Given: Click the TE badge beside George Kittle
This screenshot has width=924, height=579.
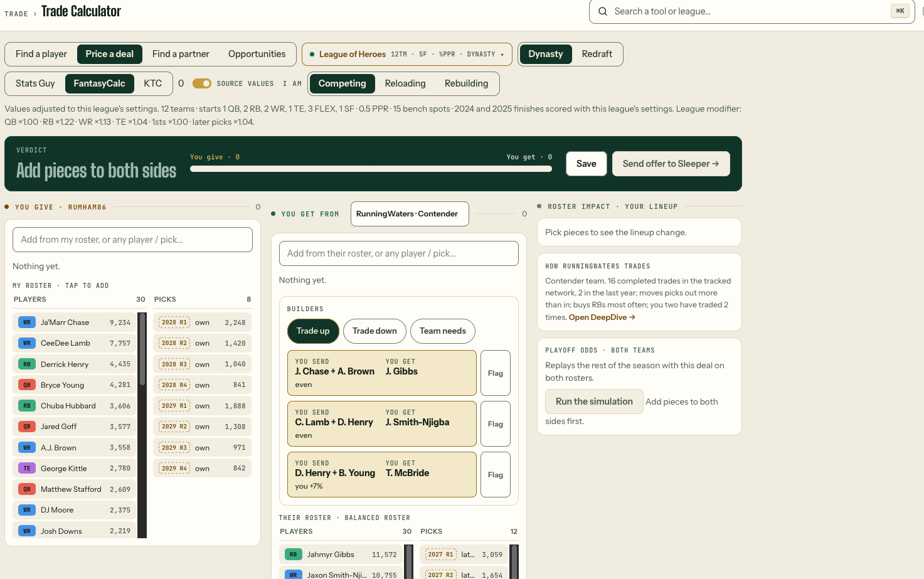Looking at the screenshot, I should coord(27,469).
